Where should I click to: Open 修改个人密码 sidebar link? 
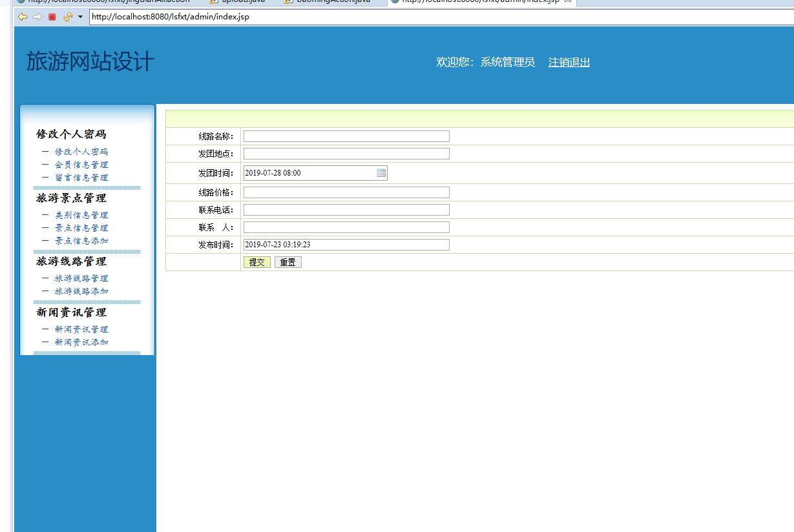(x=81, y=152)
